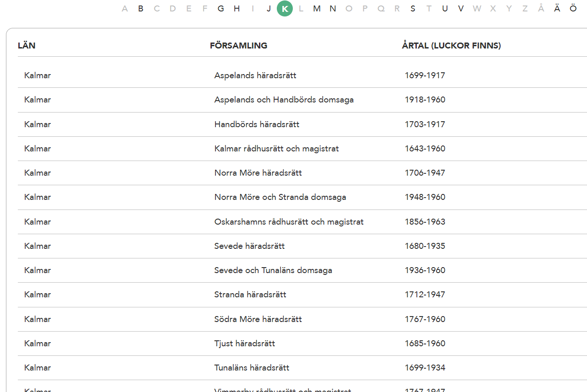Select Sevede och Tunaläns domsaga entry

coord(302,270)
